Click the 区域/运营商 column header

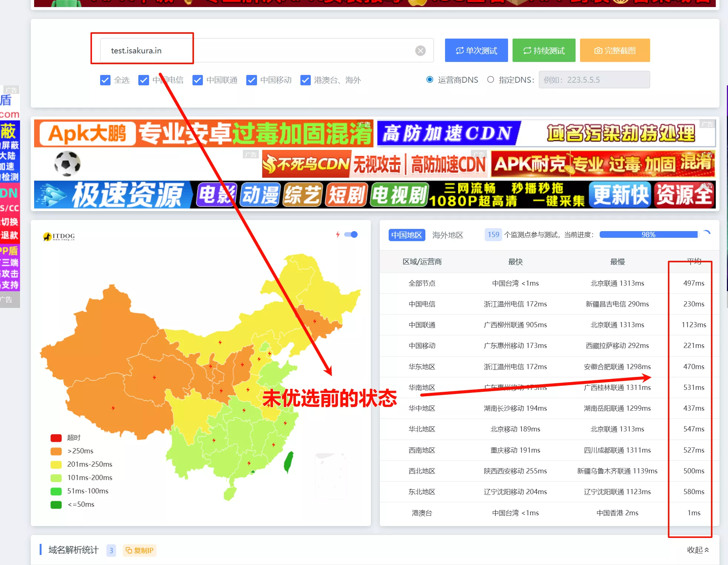tap(422, 262)
